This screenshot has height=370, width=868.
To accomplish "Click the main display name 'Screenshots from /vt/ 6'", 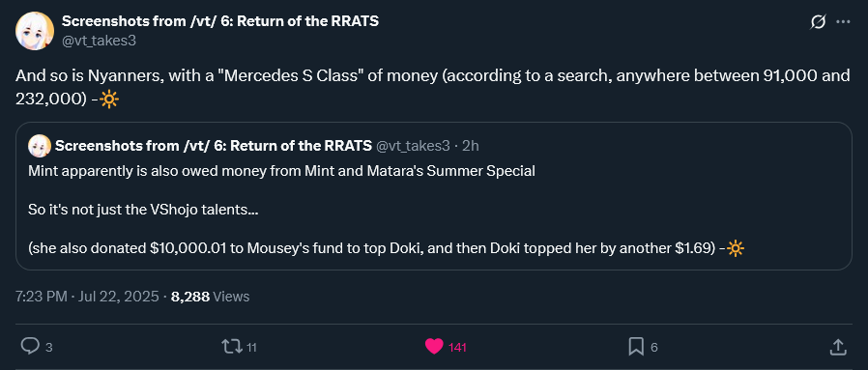I will click(220, 22).
